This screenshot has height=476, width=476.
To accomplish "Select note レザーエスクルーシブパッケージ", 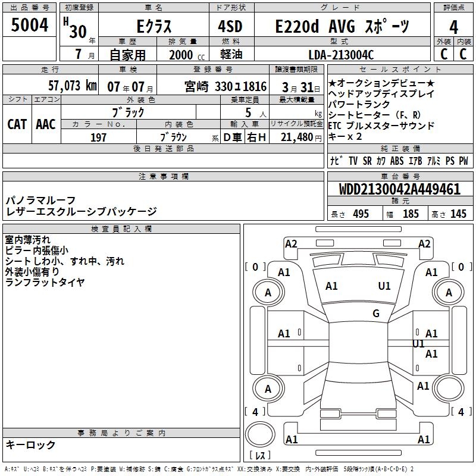I will pos(82,211).
